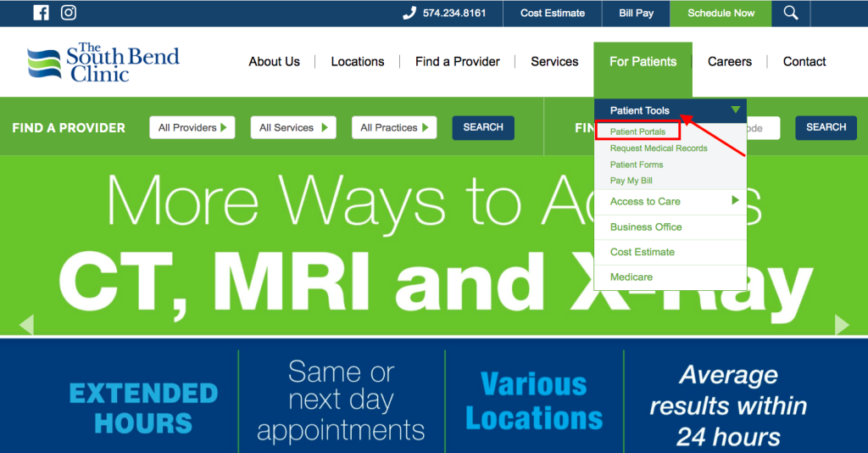Click the zip code input field
Screen dimensions: 868x453
[x=764, y=128]
